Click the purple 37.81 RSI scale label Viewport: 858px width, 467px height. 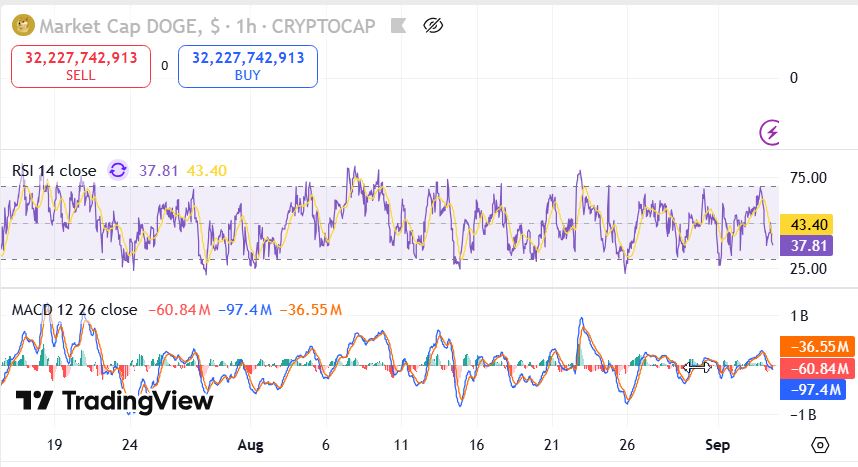click(x=806, y=245)
